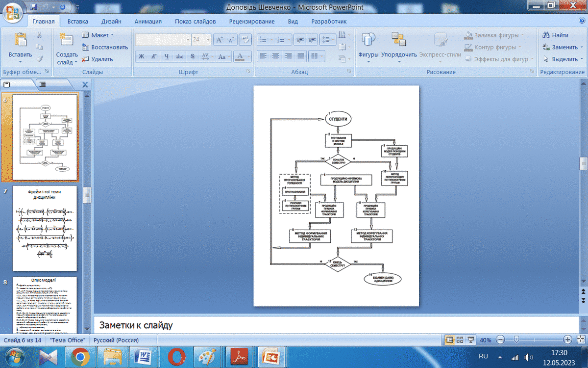Click the zoom in plus button
Screen dimensions: 588x368
tap(567, 339)
